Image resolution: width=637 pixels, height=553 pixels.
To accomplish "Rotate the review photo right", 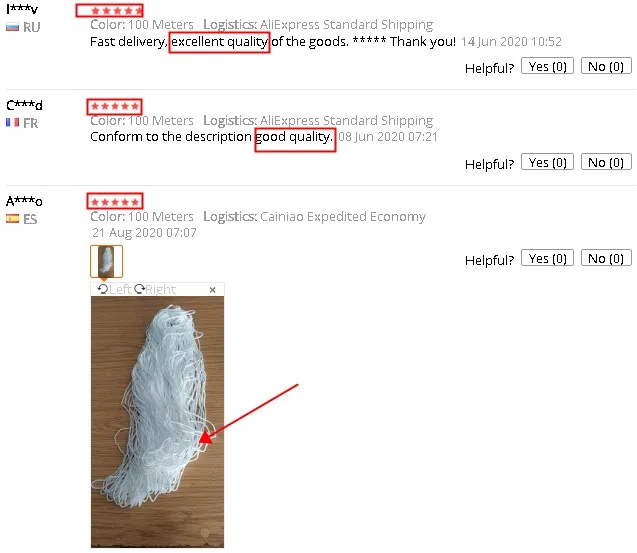I will 155,289.
